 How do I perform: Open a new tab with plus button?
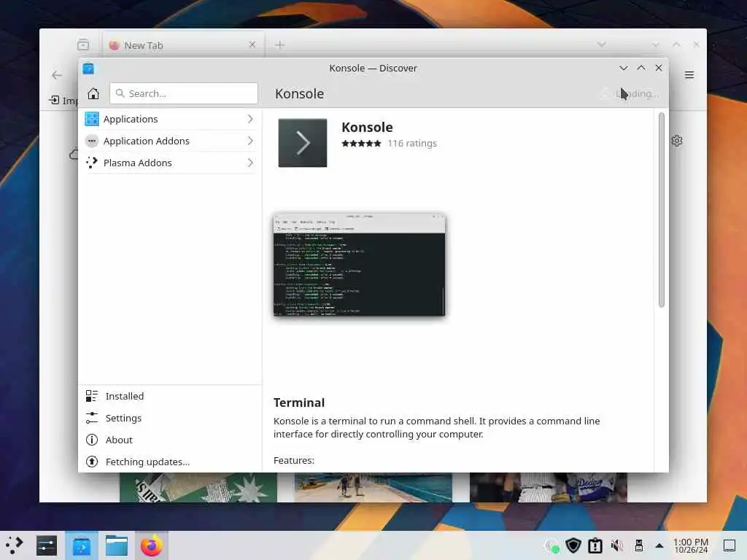click(x=279, y=44)
